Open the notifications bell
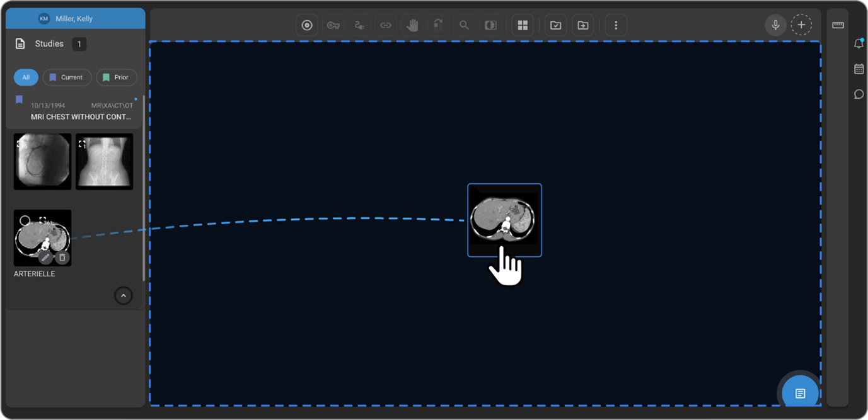Image resolution: width=868 pixels, height=420 pixels. 859,43
